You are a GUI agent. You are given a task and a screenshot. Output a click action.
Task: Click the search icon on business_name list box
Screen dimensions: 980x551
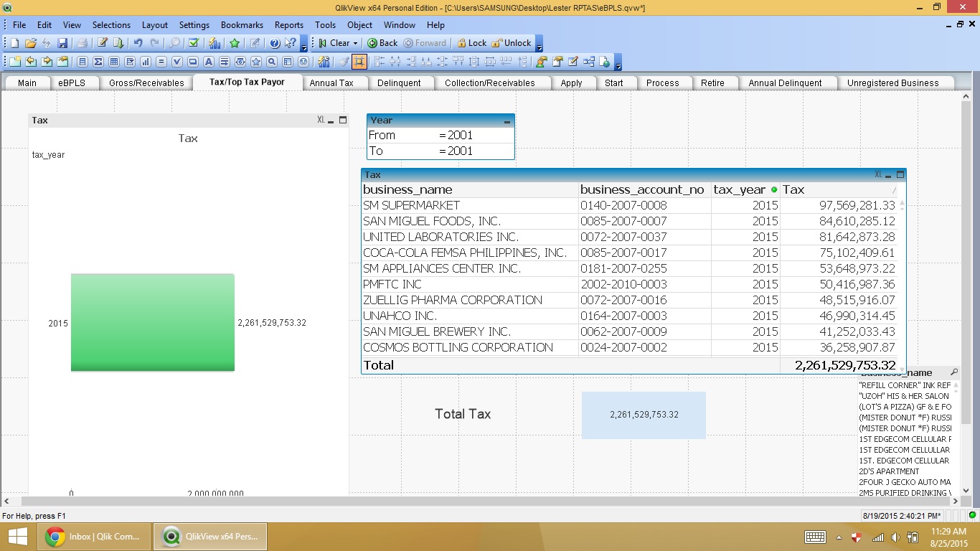(x=953, y=372)
